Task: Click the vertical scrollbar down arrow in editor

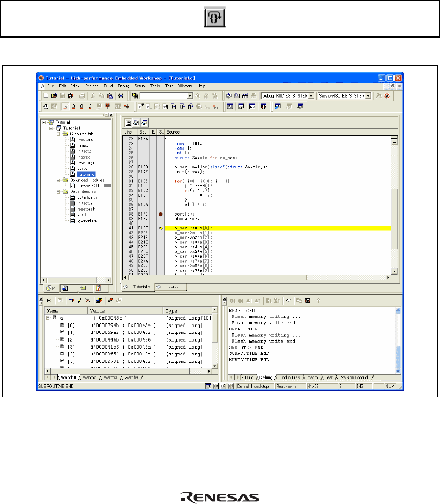Action: (394, 271)
